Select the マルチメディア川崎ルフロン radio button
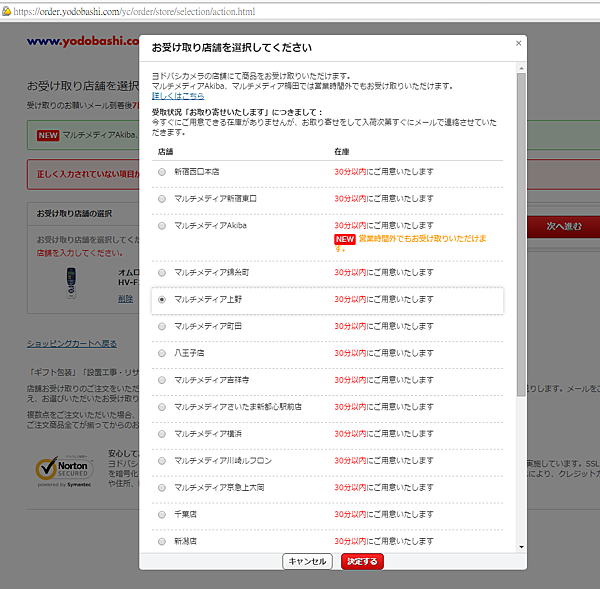Image resolution: width=600 pixels, height=589 pixels. click(162, 461)
